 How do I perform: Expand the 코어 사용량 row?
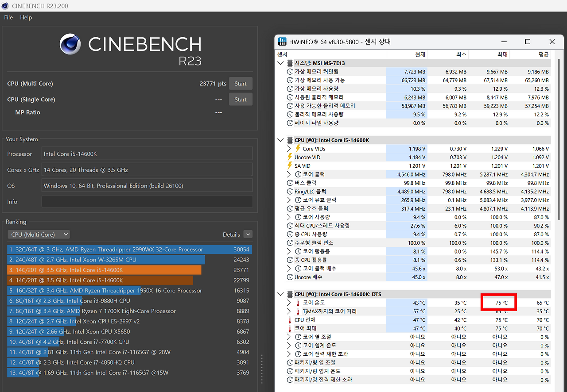coord(289,217)
